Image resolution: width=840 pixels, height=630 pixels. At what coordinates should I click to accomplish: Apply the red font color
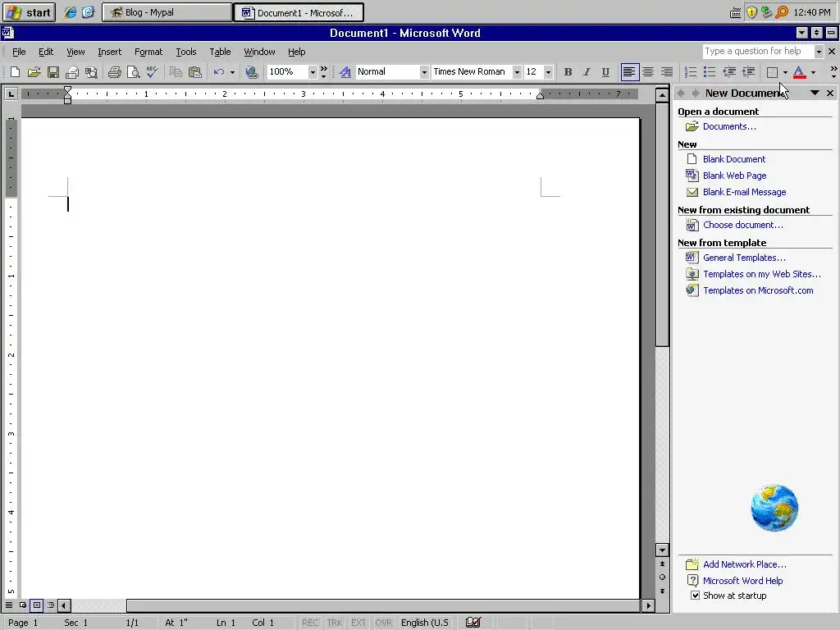(799, 72)
